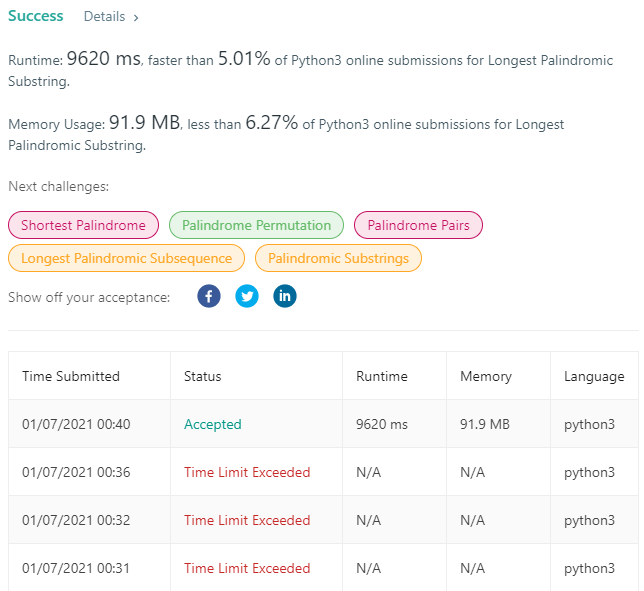This screenshot has height=591, width=644.
Task: Open Time Limit Exceeded submission from 00:36
Action: (247, 472)
